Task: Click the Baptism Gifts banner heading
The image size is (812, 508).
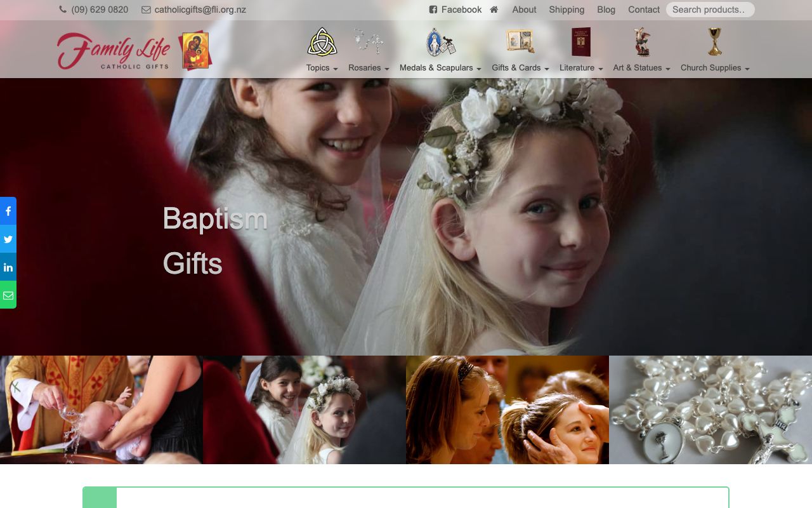Action: click(215, 241)
